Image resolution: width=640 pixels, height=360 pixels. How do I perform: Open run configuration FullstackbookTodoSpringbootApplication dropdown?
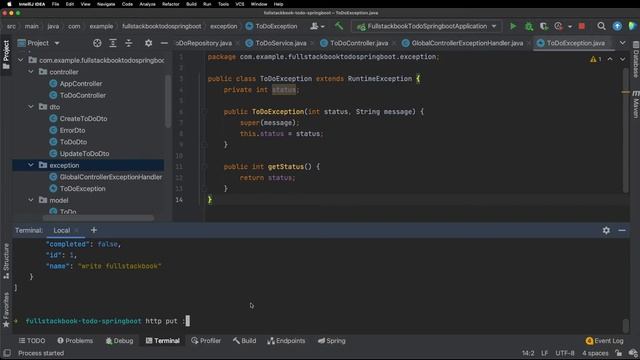tap(427, 26)
